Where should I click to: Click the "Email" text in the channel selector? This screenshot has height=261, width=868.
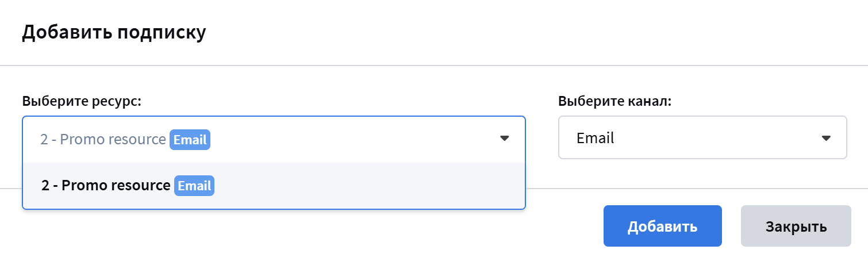click(596, 139)
